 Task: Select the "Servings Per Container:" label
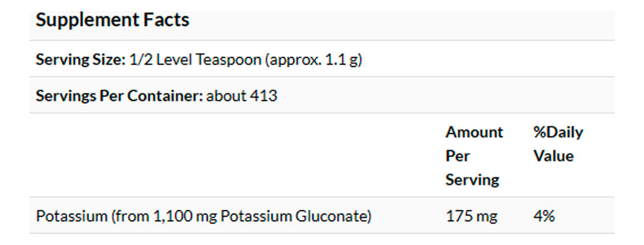pos(119,96)
